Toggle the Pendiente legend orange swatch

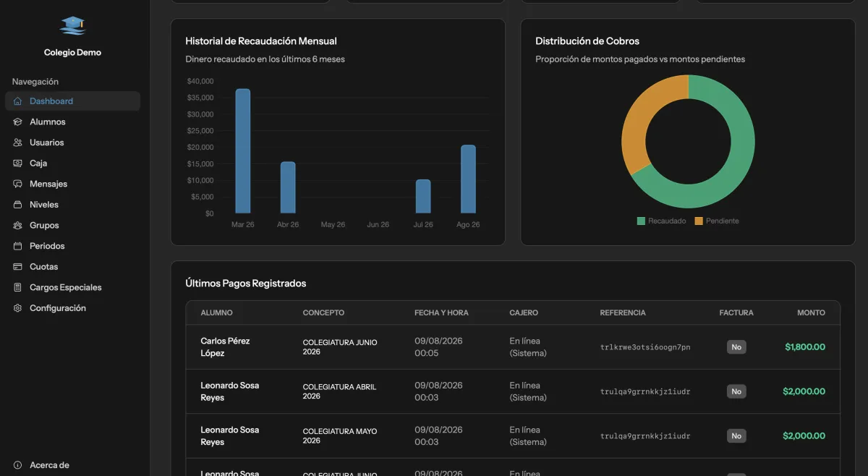click(699, 221)
